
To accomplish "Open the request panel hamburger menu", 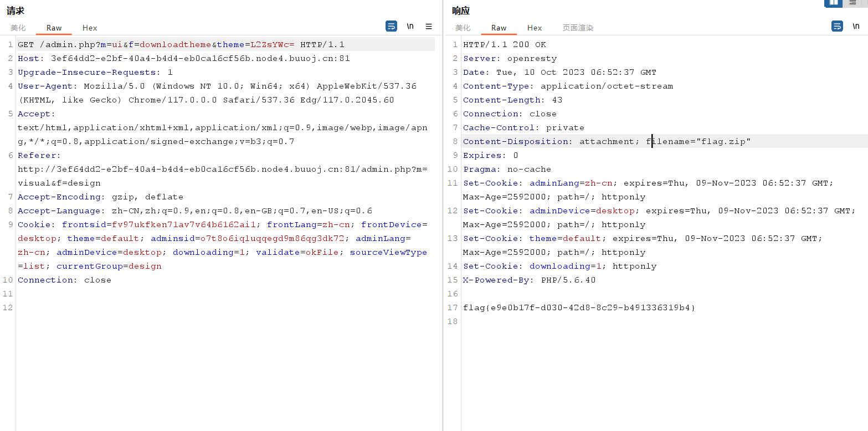I will (x=429, y=26).
